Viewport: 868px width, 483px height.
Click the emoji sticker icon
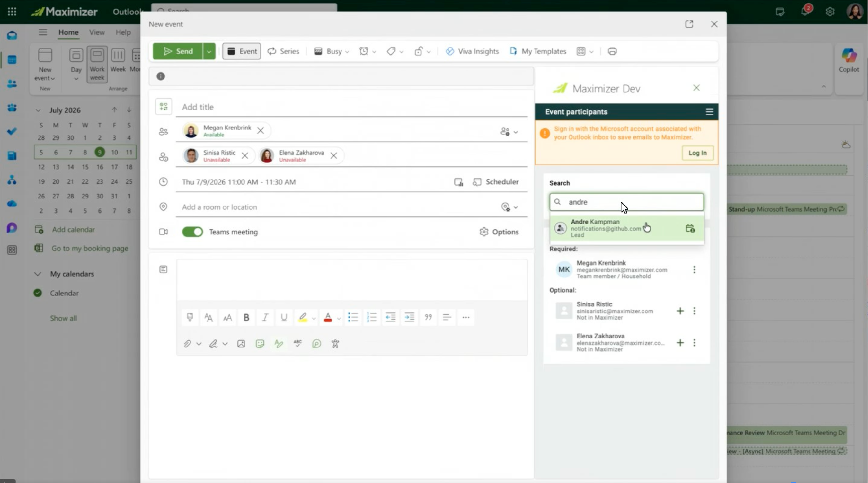click(260, 344)
